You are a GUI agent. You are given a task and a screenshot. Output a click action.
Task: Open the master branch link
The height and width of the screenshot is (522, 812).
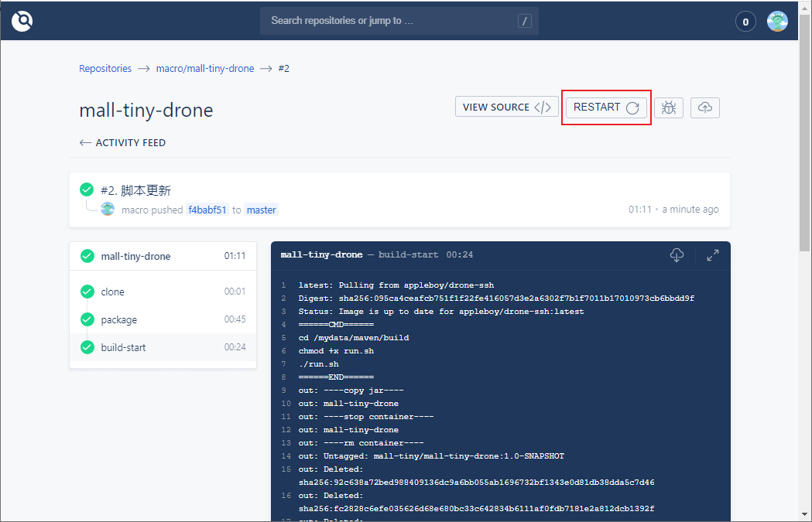[x=261, y=210]
